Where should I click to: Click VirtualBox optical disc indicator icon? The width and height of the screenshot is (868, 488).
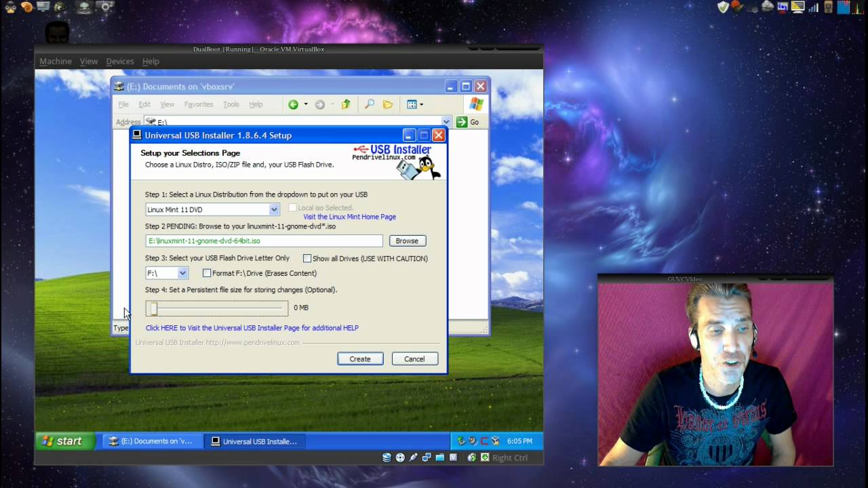400,457
